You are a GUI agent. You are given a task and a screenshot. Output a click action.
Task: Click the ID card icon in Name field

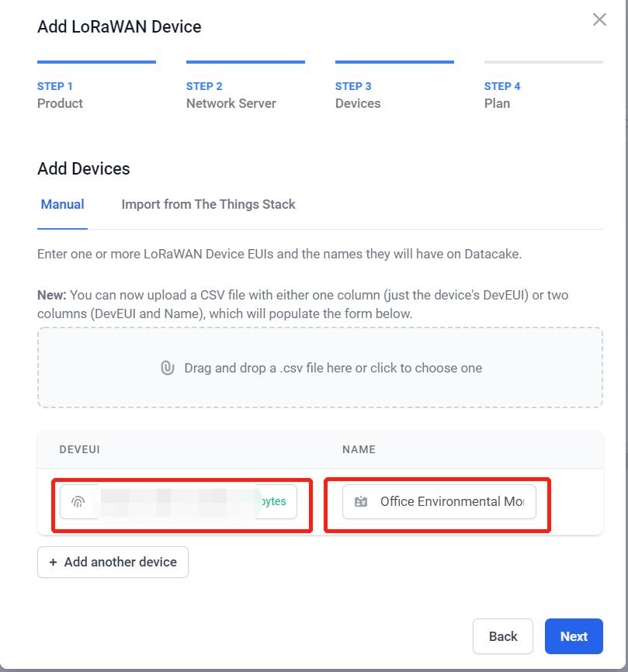(x=361, y=502)
